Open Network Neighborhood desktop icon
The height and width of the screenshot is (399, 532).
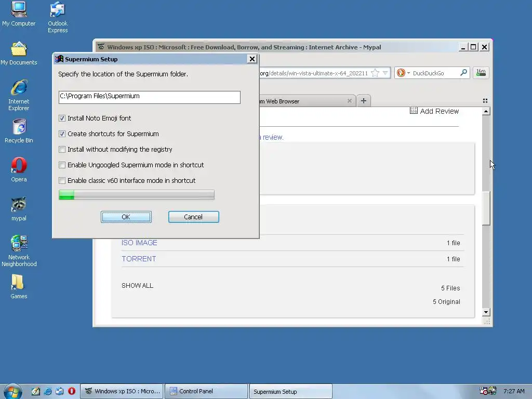tap(19, 251)
